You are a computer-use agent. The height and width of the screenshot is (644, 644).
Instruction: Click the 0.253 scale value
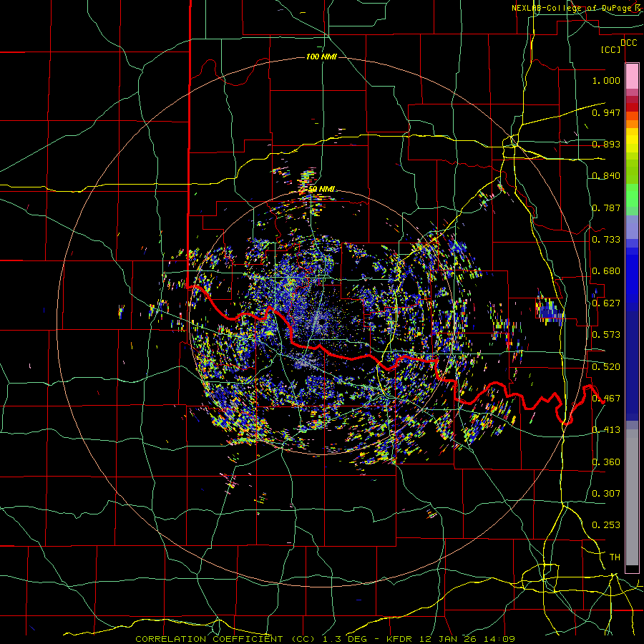click(x=606, y=525)
